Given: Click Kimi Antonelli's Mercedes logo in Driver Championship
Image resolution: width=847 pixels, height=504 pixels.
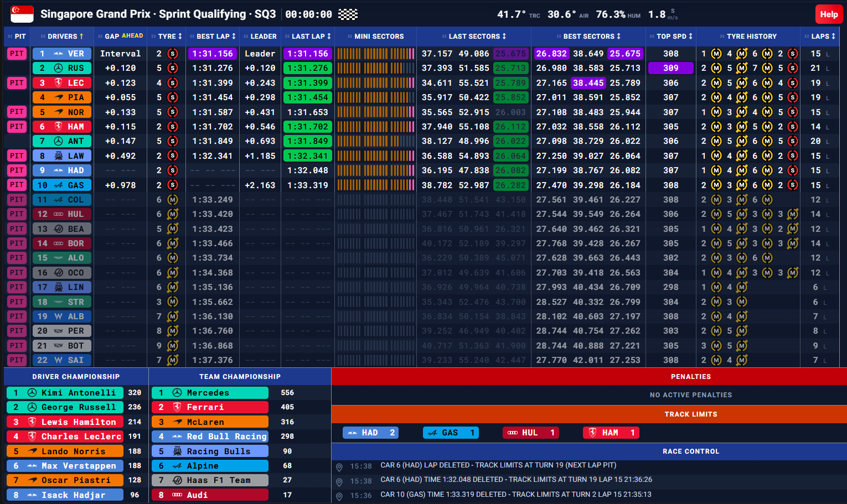Looking at the screenshot, I should tap(32, 393).
